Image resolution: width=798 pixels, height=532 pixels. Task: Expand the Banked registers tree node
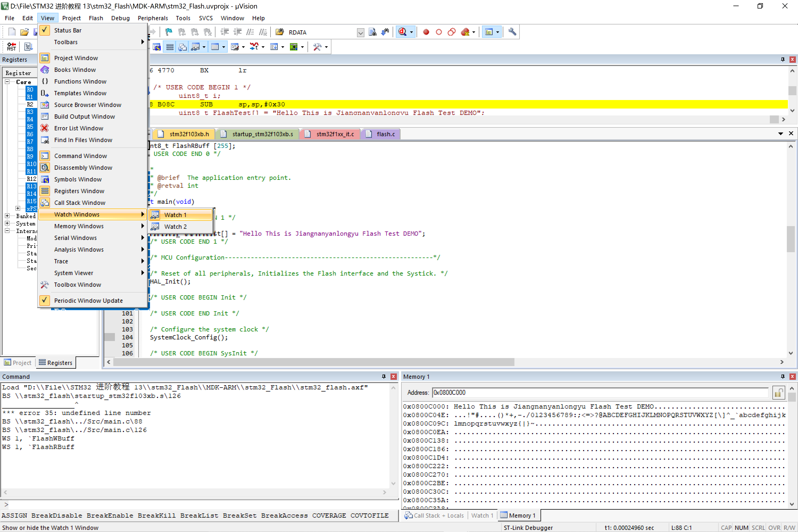7,216
